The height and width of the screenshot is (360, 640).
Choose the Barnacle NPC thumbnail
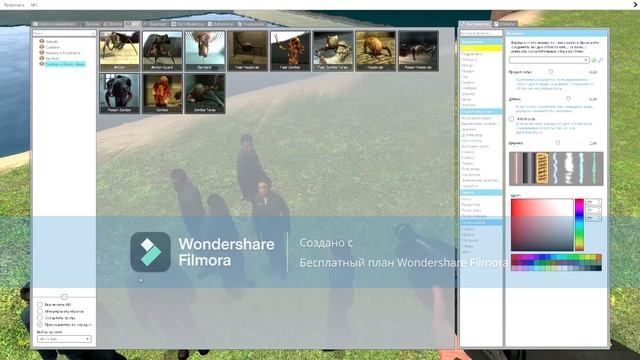click(x=205, y=51)
